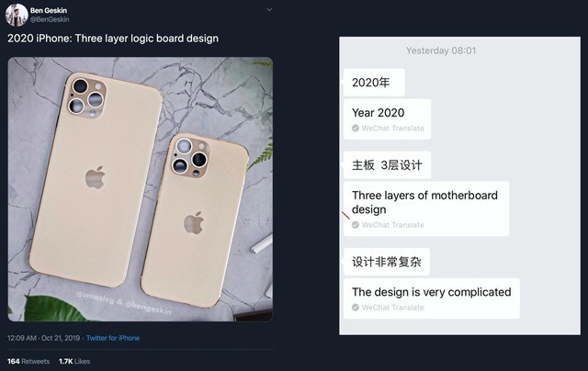The width and height of the screenshot is (588, 371).
Task: Click the Year 2020 translation bubble
Action: 388,119
